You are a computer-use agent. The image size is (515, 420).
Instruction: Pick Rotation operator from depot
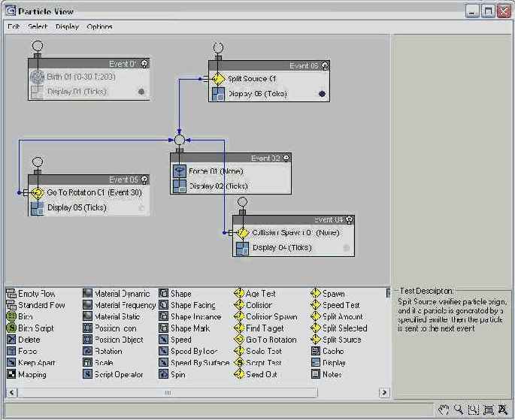click(x=102, y=351)
